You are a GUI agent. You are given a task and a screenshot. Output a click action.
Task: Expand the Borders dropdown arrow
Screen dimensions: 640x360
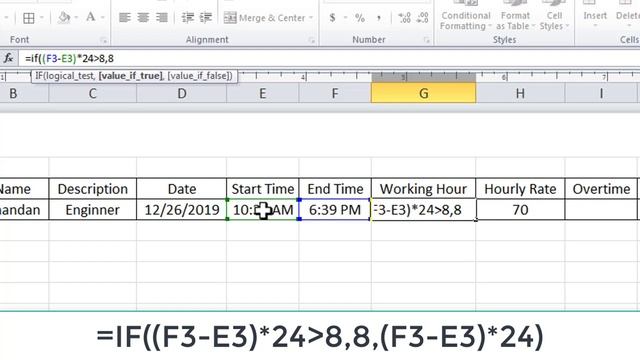pyautogui.click(x=42, y=18)
